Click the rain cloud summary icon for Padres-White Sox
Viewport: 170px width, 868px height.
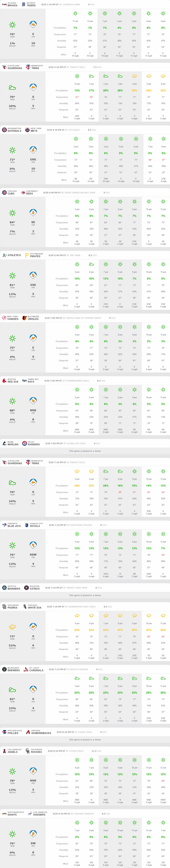[12, 627]
